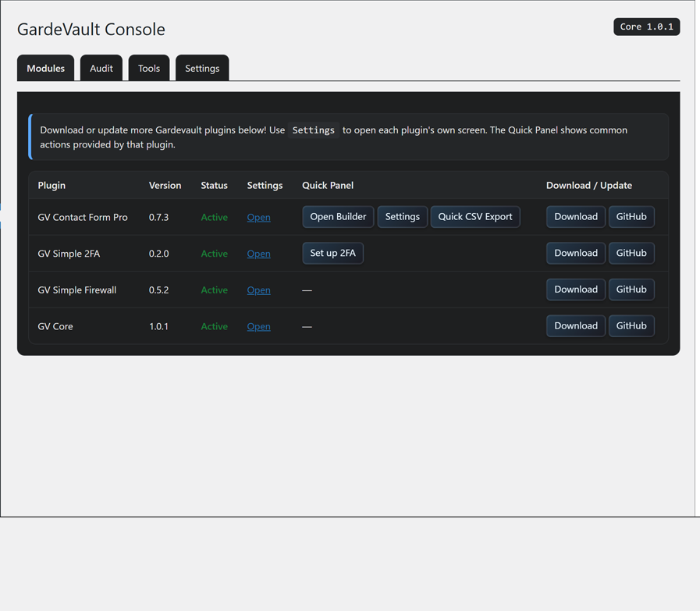Click the Open Builder button
This screenshot has width=700, height=611.
pos(338,217)
